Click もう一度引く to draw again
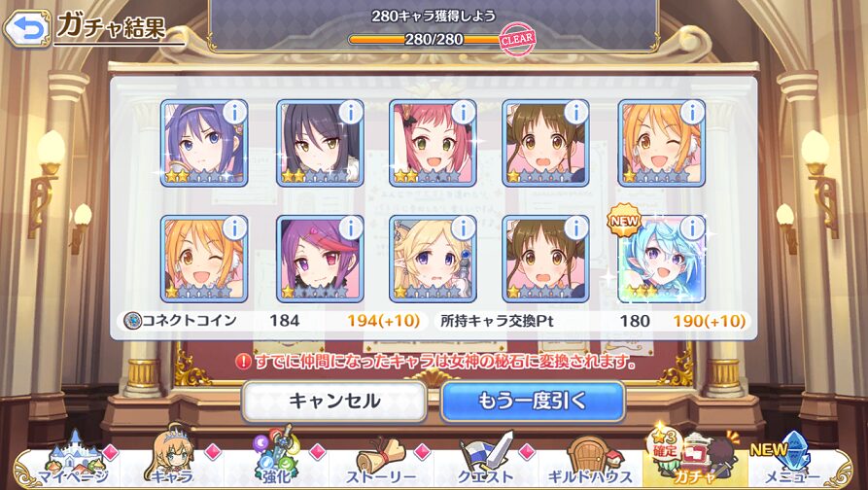The image size is (868, 490). coord(533,401)
